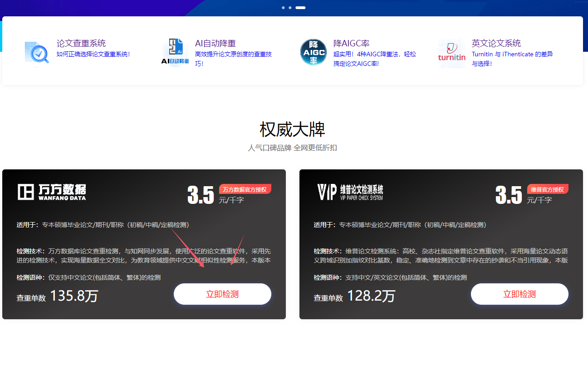Click Turnitin 与 iThenticate 的差异 description

pyautogui.click(x=512, y=59)
